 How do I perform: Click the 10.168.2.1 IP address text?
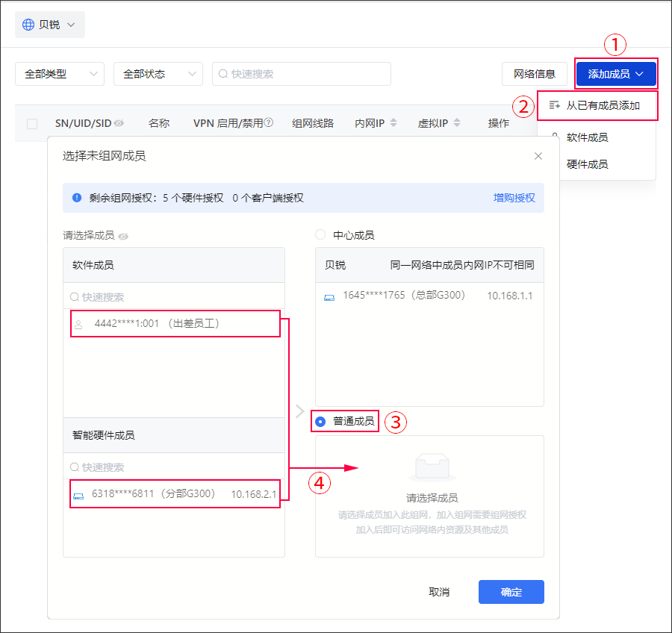pyautogui.click(x=254, y=494)
